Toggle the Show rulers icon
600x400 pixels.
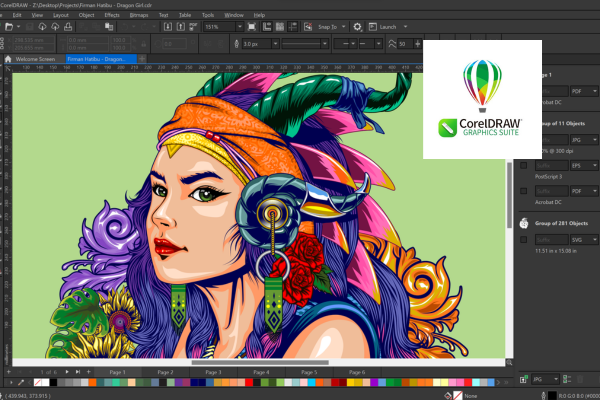click(x=267, y=27)
